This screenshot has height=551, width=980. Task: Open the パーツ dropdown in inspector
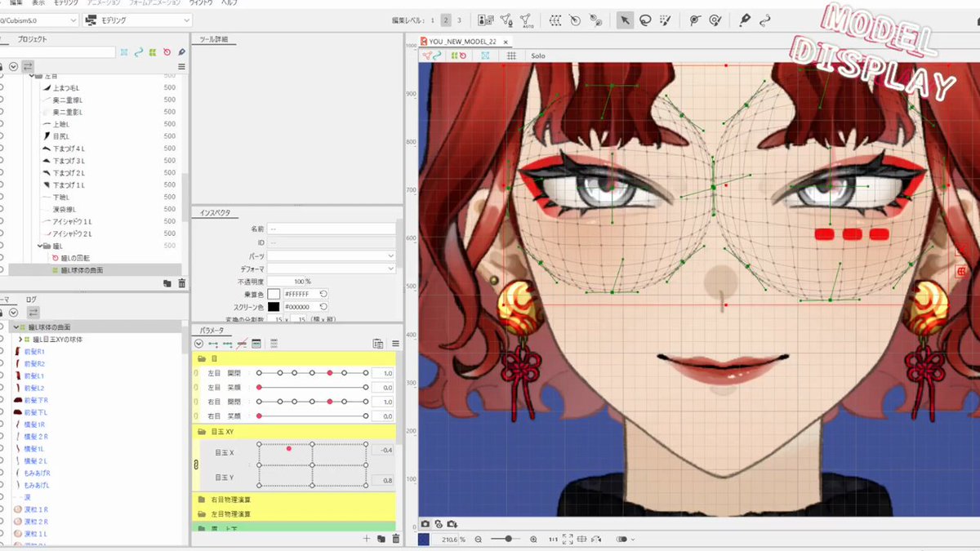332,256
